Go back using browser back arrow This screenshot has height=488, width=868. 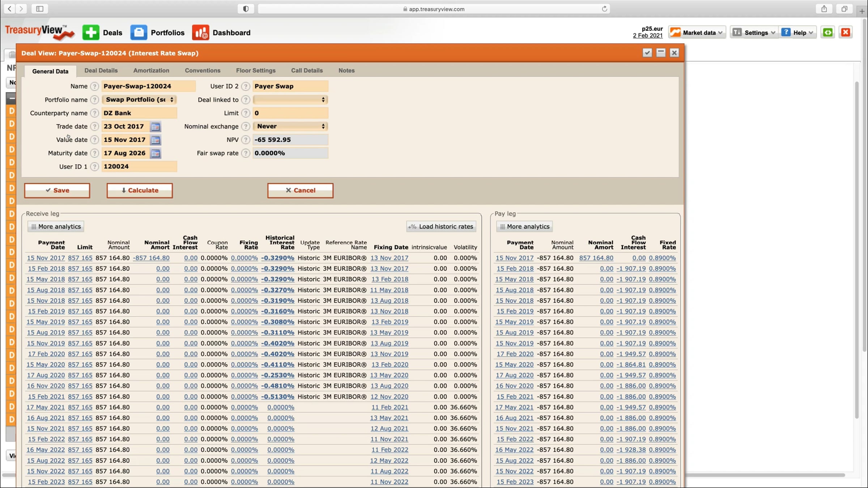pos(9,9)
